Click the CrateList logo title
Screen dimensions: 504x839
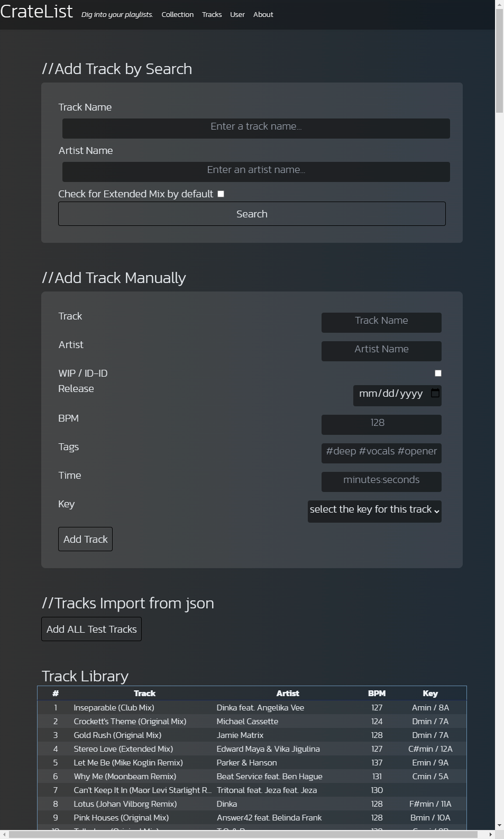pyautogui.click(x=36, y=11)
